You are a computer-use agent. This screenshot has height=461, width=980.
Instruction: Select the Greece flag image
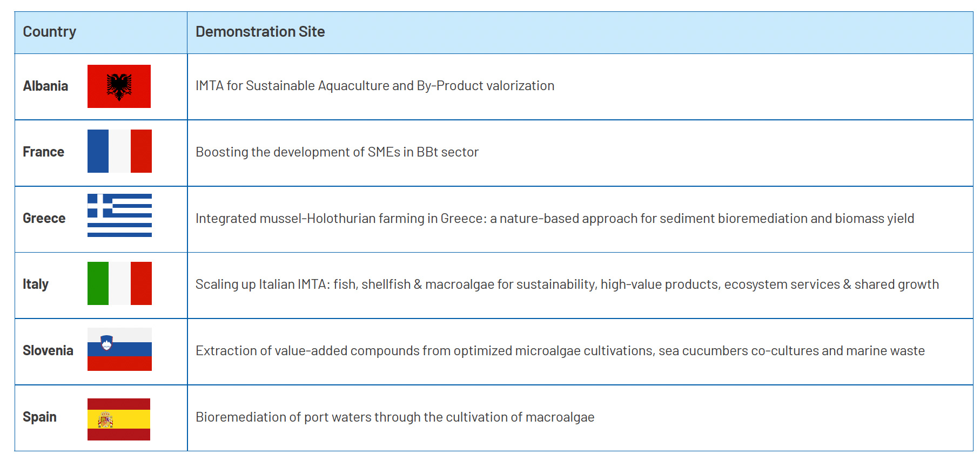[x=119, y=215]
